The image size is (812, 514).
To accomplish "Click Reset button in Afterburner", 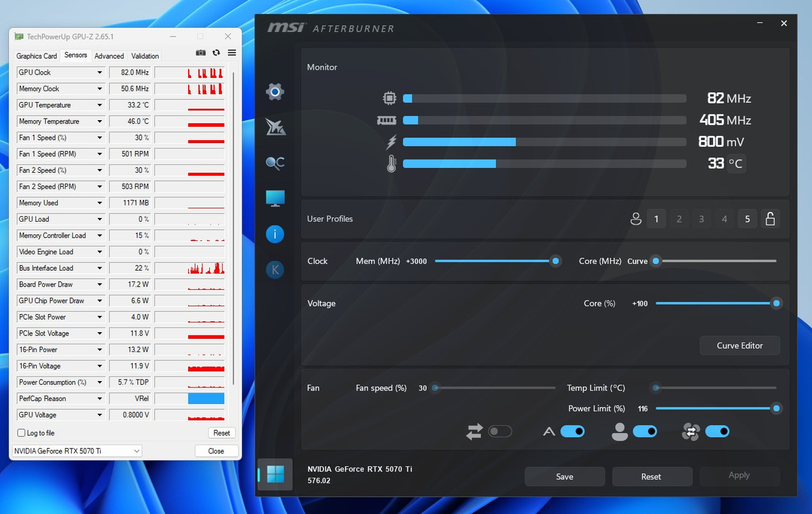I will pyautogui.click(x=652, y=477).
